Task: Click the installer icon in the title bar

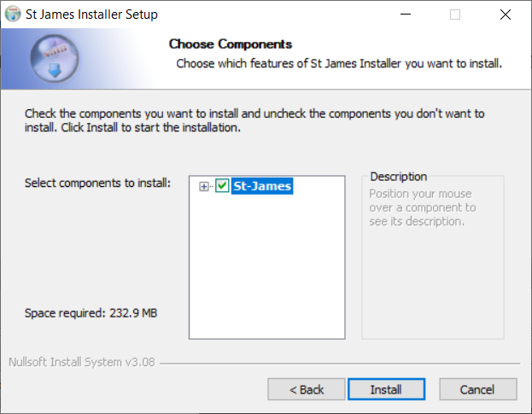Action: pyautogui.click(x=13, y=15)
